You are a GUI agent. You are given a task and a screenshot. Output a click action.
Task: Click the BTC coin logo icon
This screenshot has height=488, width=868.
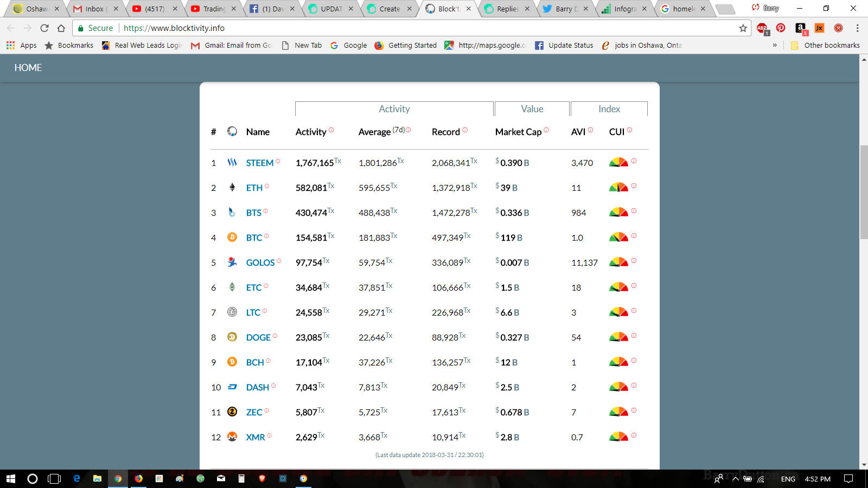point(232,237)
